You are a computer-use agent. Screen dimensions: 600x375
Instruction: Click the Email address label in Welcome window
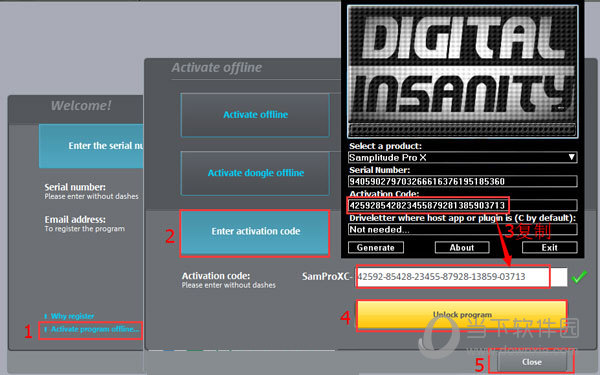[75, 220]
